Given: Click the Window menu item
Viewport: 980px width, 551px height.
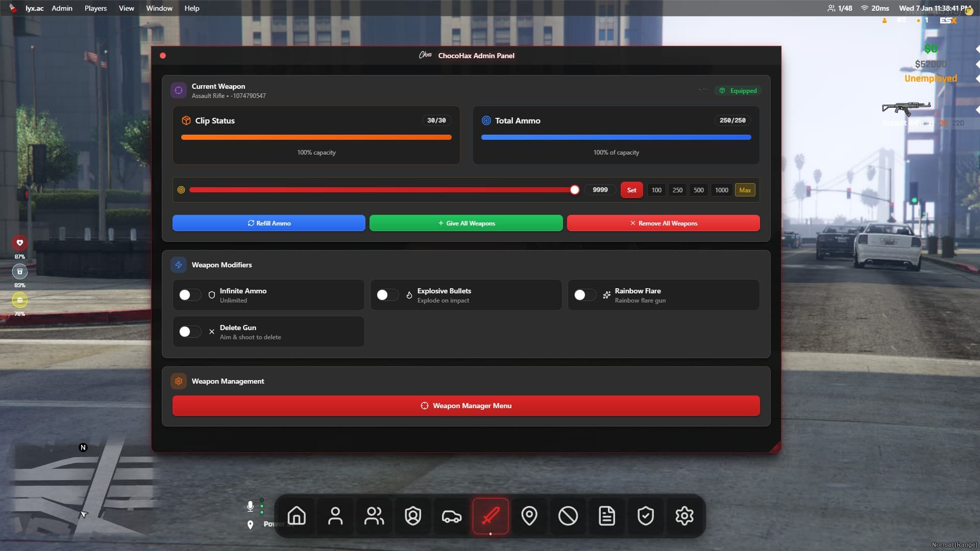Looking at the screenshot, I should (x=159, y=8).
